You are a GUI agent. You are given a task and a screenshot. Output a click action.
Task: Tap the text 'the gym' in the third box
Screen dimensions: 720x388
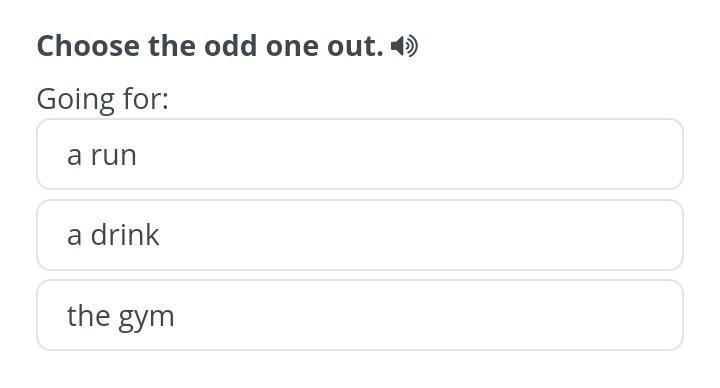(121, 316)
